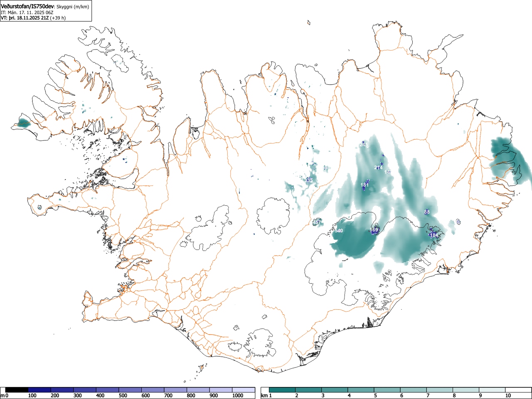
Task: Click the 900–1000 m legend swatch
Action: pyautogui.click(x=221, y=390)
